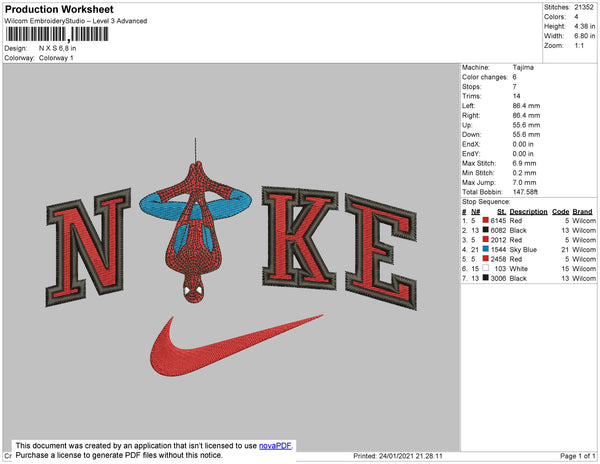Click the "EndY:" label

tap(471, 154)
